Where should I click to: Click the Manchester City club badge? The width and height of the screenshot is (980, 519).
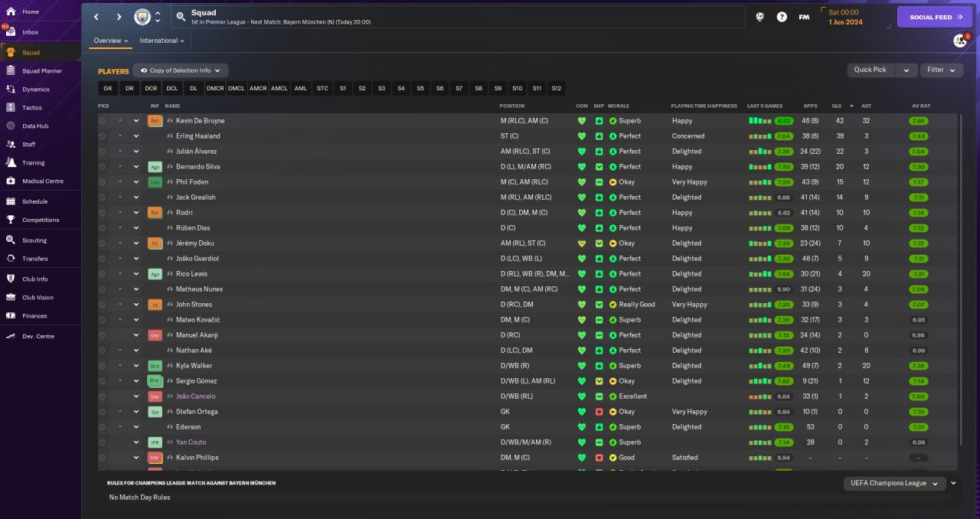[x=142, y=17]
